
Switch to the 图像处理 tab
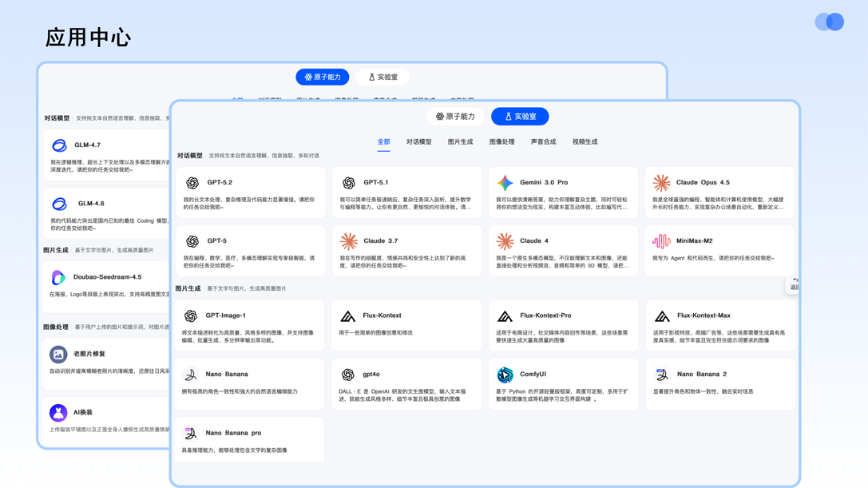pyautogui.click(x=501, y=142)
